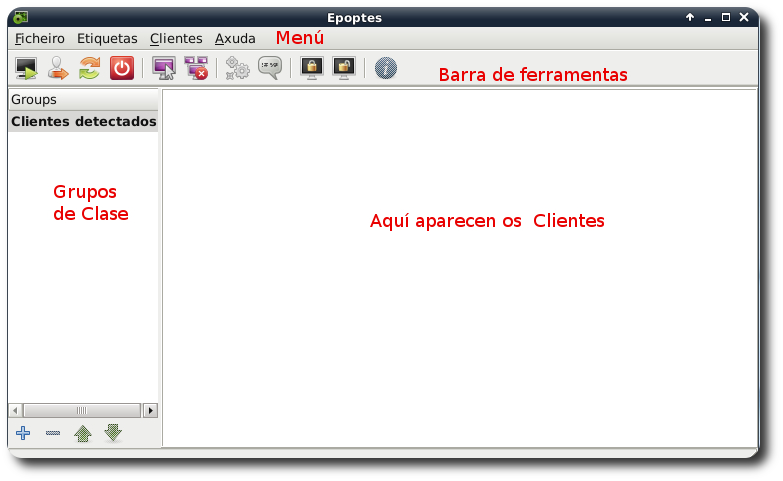Click the execute command gears icon

click(238, 68)
